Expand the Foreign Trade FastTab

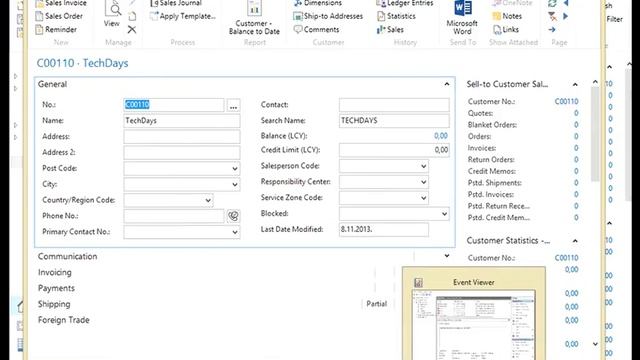click(64, 320)
